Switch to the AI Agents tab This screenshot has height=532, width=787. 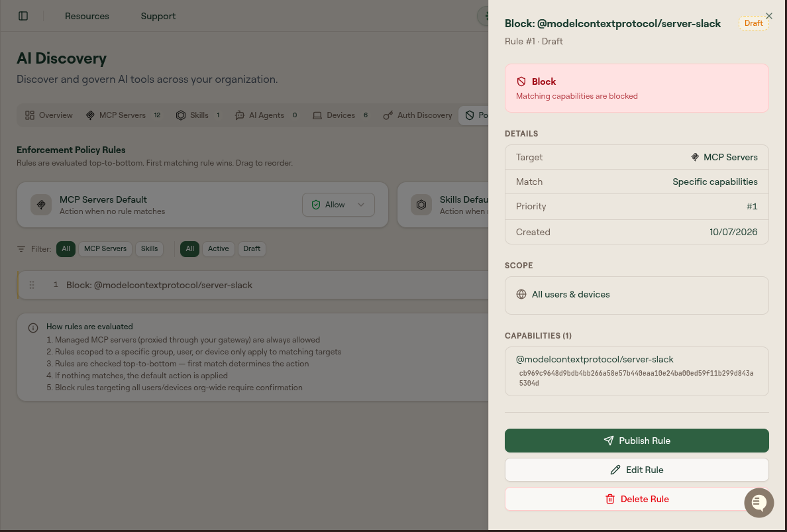(x=266, y=115)
